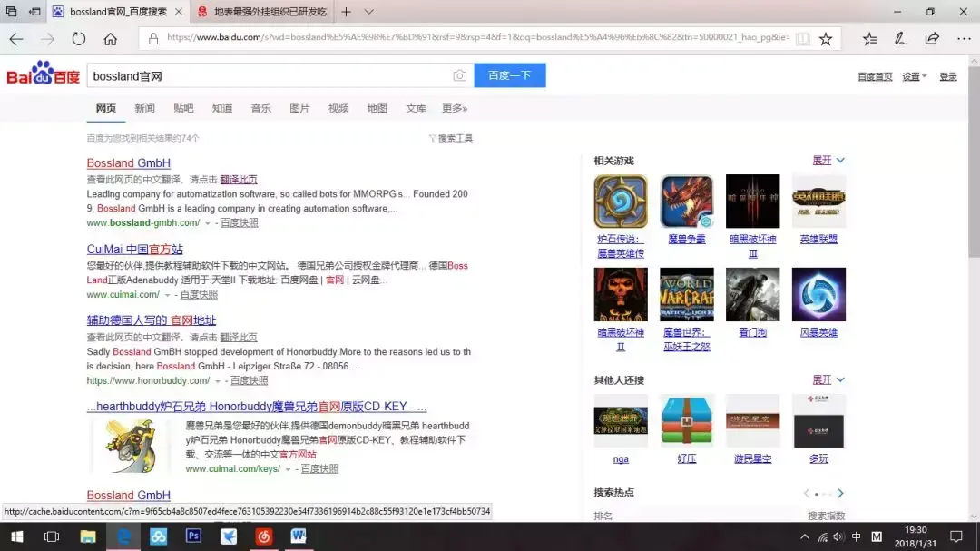Open the Windows Start menu
Image resolution: width=980 pixels, height=551 pixels.
point(17,536)
